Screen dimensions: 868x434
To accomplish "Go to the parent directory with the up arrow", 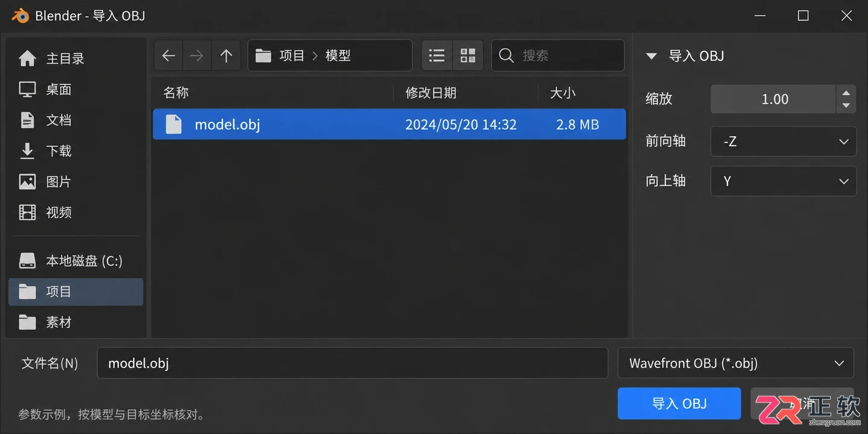I will click(226, 56).
